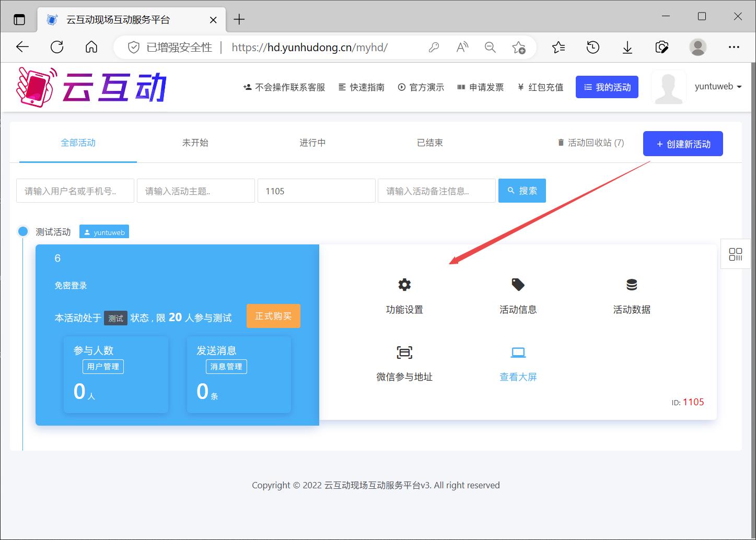Open browser settings and more menu
This screenshot has width=756, height=540.
click(x=734, y=47)
